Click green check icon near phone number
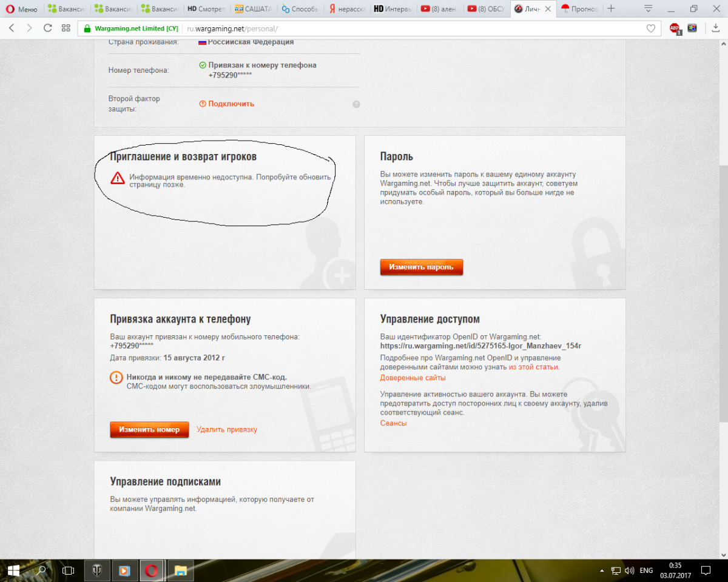Screen dimensions: 728x582 203,65
